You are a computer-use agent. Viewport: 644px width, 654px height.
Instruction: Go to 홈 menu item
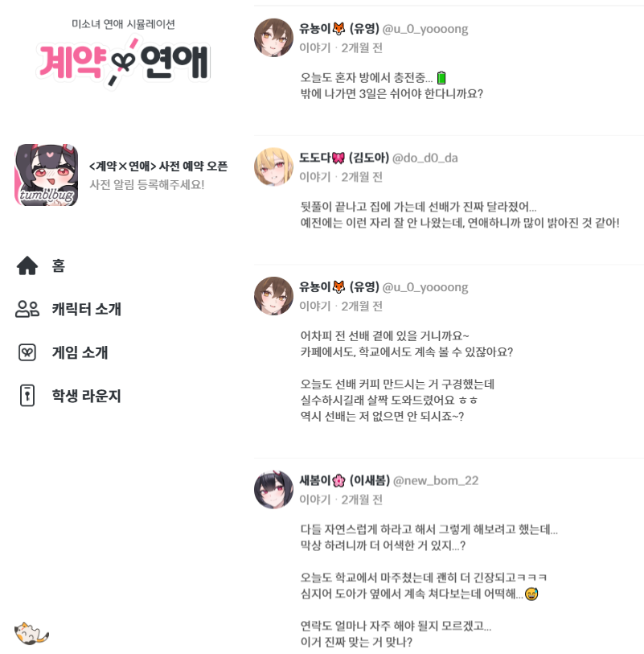pyautogui.click(x=59, y=265)
